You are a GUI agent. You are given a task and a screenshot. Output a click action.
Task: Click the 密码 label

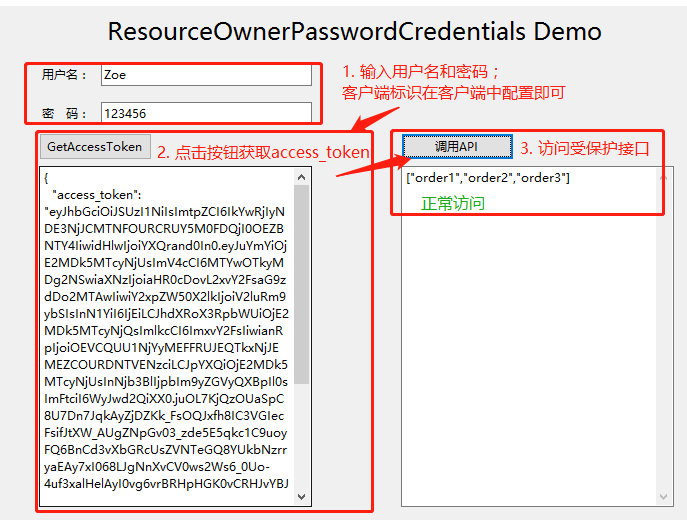click(64, 113)
